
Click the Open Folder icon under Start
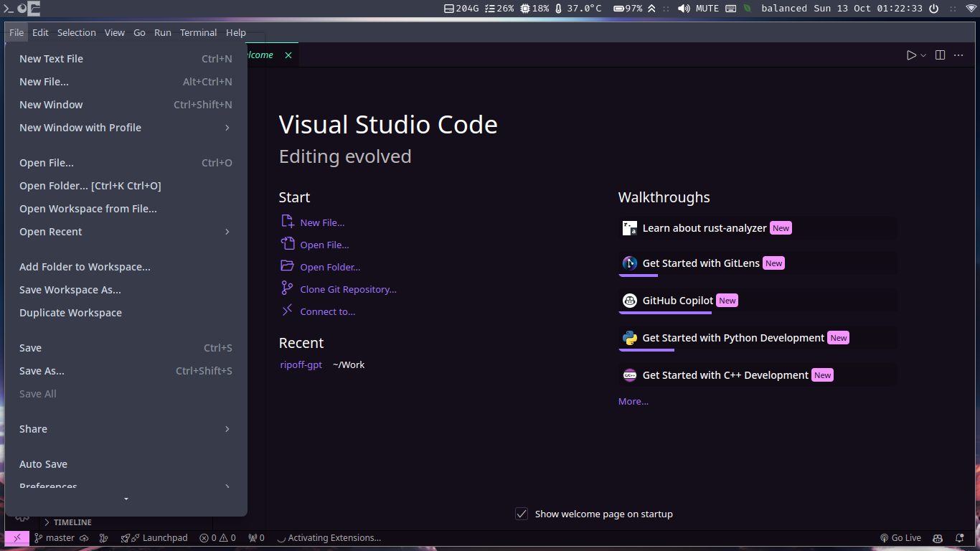click(287, 266)
